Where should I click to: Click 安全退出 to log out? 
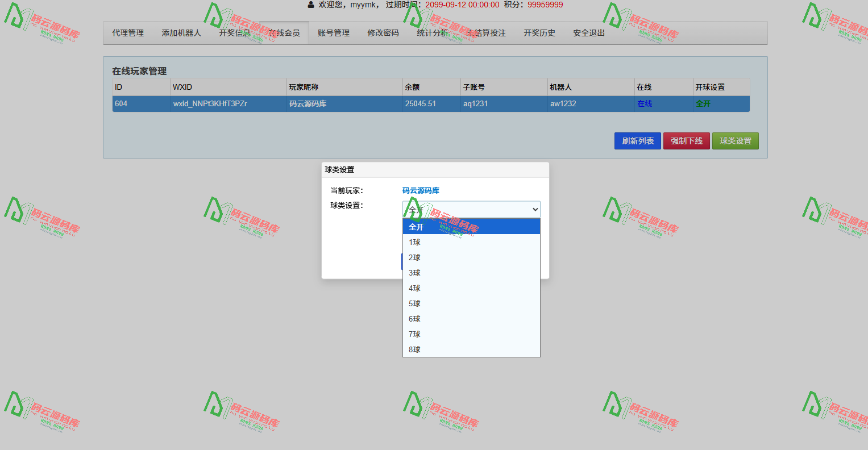(589, 33)
